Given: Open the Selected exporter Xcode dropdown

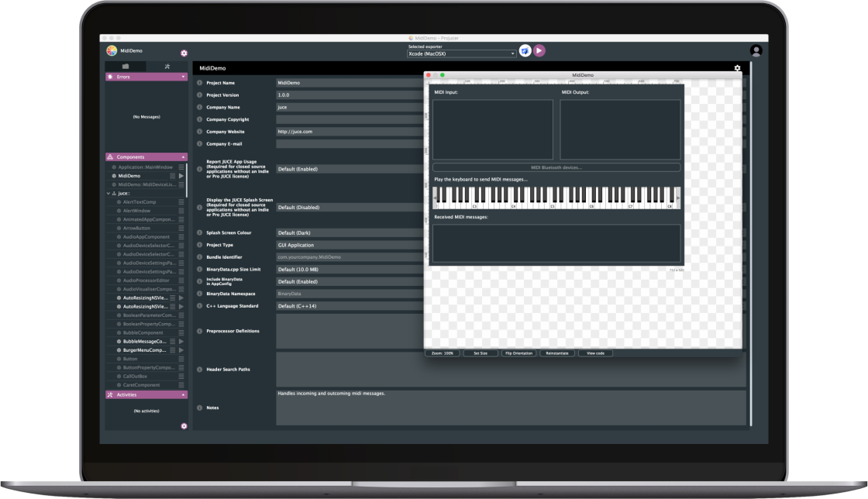Looking at the screenshot, I should [461, 53].
